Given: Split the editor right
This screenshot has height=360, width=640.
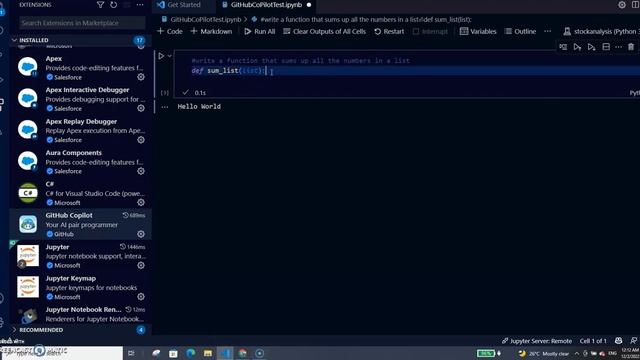Looking at the screenshot, I should tap(636, 5).
